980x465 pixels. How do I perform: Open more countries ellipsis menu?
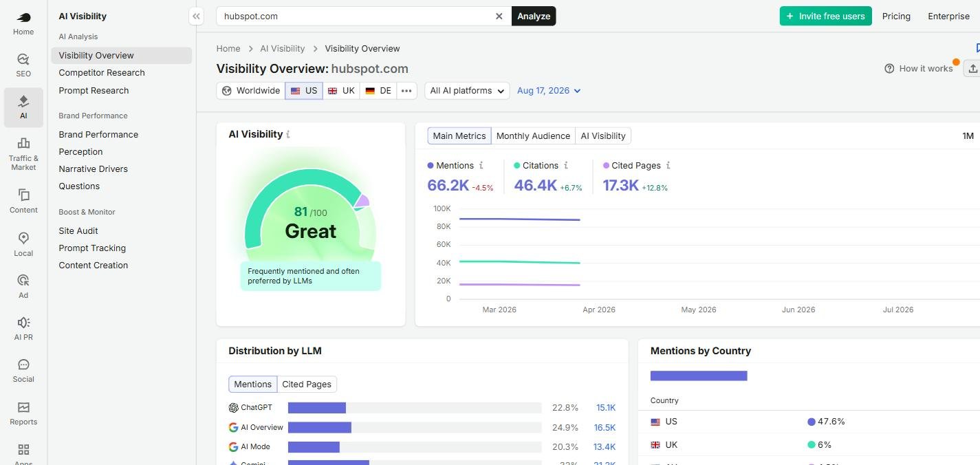(406, 91)
